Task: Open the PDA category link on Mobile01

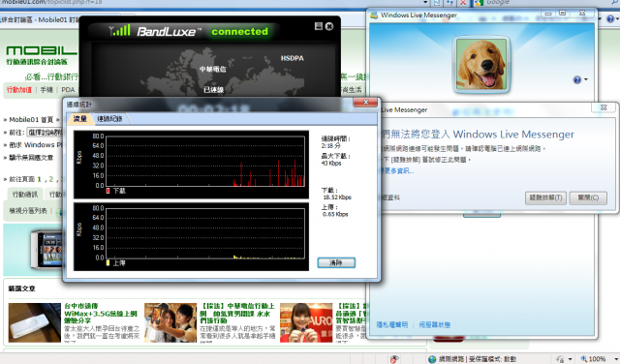Action: 68,90
